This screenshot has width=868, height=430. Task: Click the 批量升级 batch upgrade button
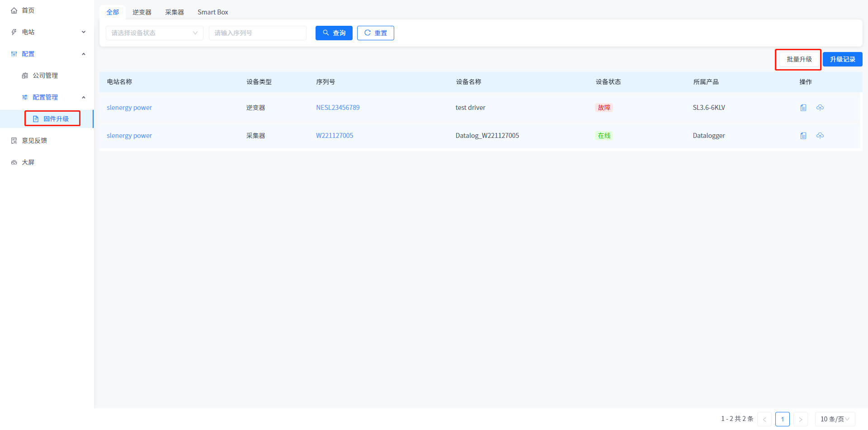tap(799, 59)
